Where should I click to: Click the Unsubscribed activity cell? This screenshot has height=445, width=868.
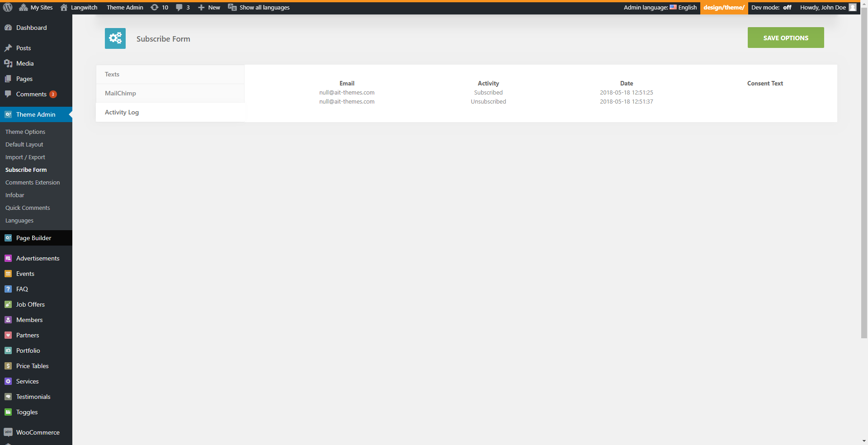click(x=488, y=101)
